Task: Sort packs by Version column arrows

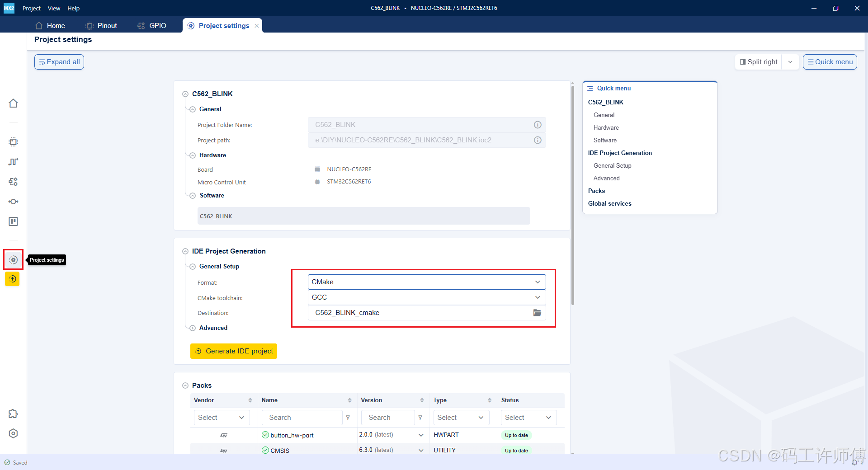Action: pos(422,400)
